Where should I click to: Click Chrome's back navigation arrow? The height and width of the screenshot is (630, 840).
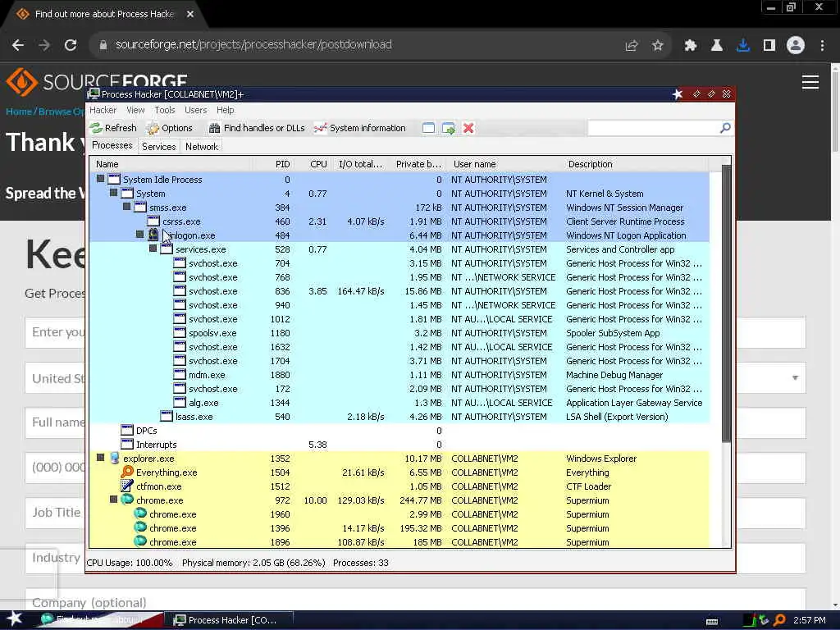click(18, 45)
